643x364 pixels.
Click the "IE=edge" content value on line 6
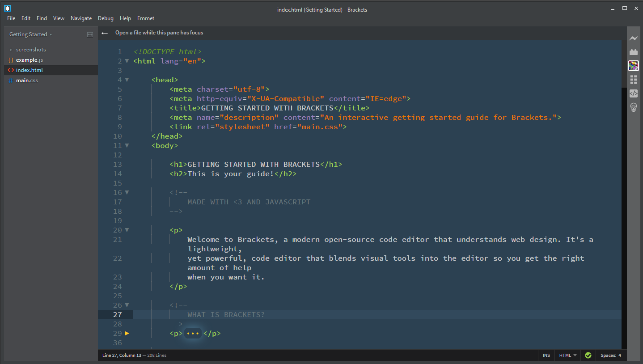coord(386,99)
